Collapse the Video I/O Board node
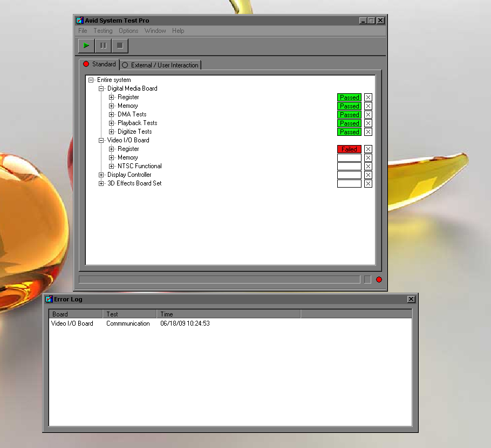 click(101, 141)
